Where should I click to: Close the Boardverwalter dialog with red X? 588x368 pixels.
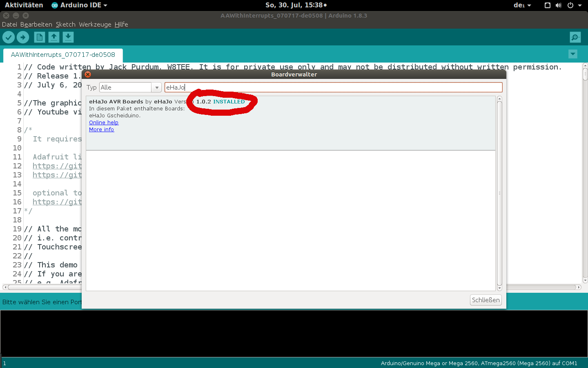tap(88, 74)
